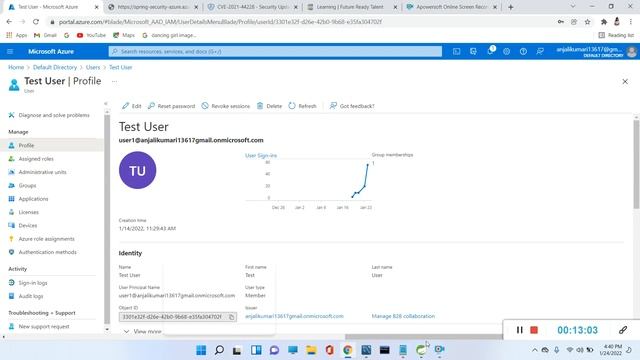Viewport: 640px width, 360px height.
Task: Open the Windows Start menu
Action: (x=201, y=350)
